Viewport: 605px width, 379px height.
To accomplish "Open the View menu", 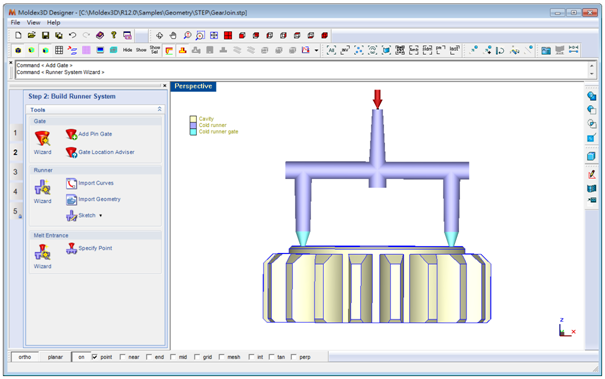I will 34,22.
